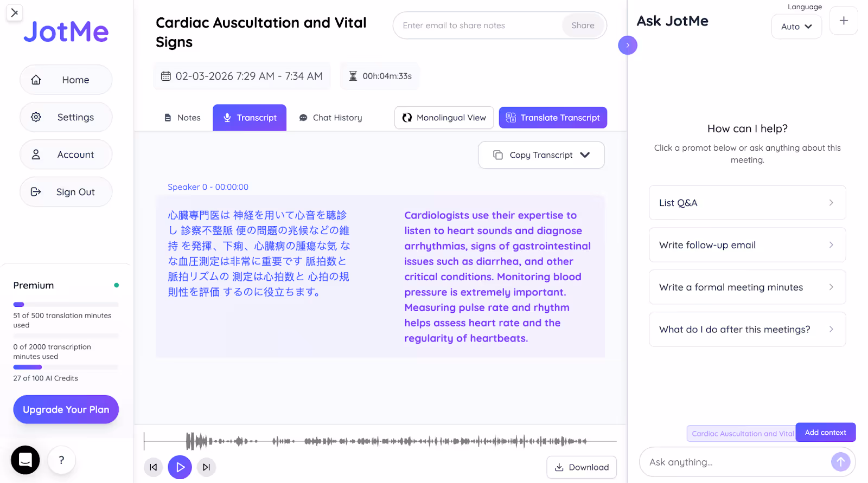868x483 pixels.
Task: Skip to previous audio segment
Action: 154,467
